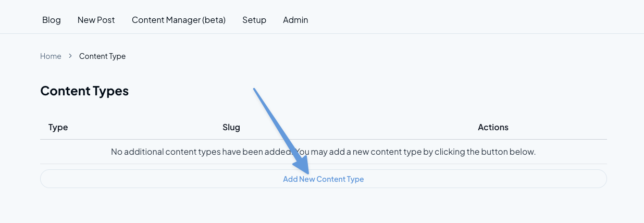Click the Actions column header
The image size is (644, 223).
coord(493,127)
